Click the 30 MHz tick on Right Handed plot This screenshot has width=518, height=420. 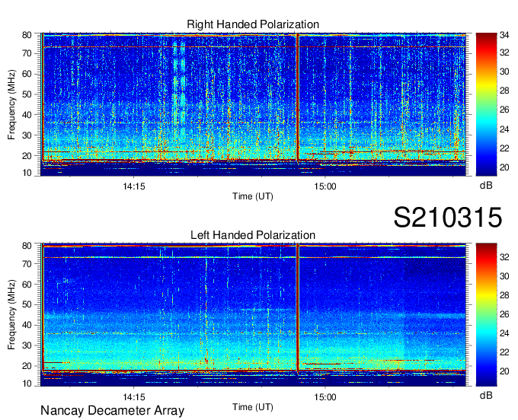(27, 135)
